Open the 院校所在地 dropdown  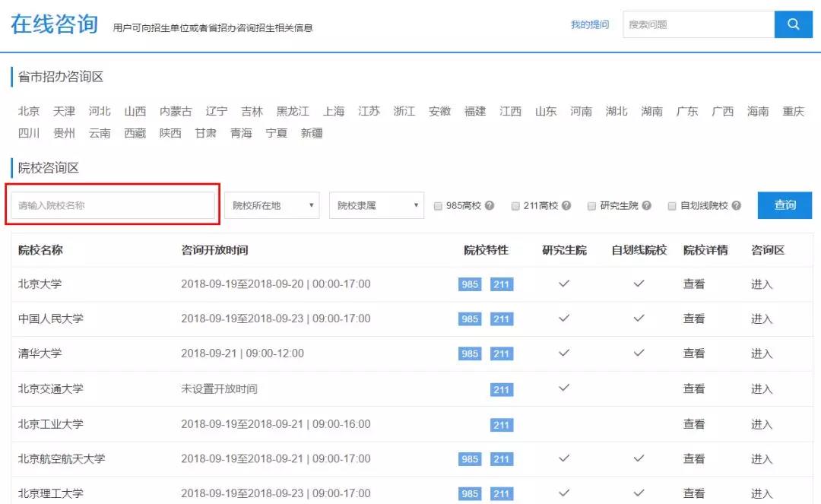pyautogui.click(x=271, y=205)
